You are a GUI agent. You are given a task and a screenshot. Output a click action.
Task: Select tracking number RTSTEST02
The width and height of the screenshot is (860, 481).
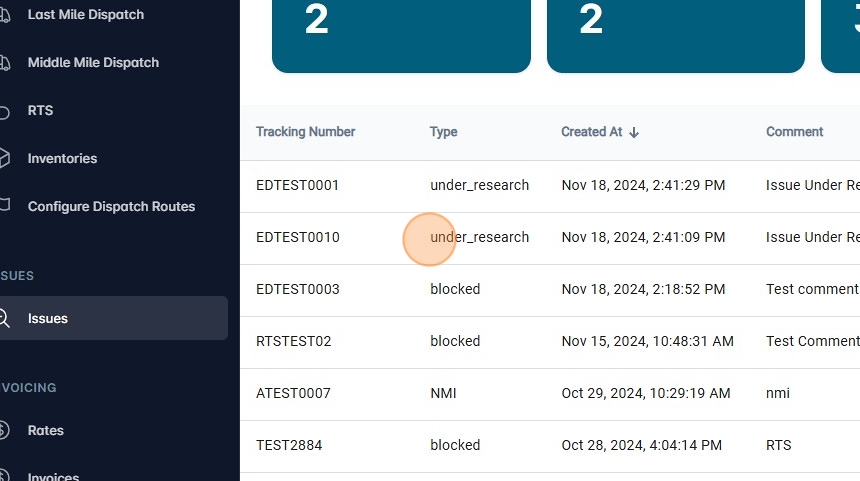click(x=293, y=341)
